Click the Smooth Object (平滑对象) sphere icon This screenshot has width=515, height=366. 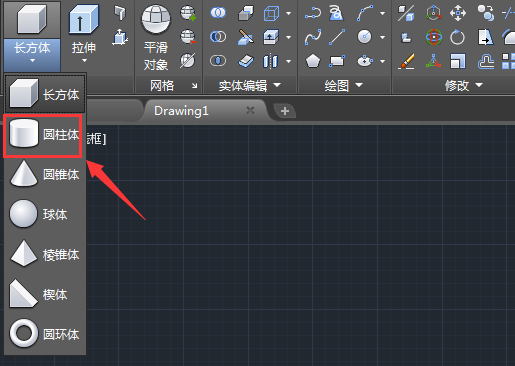point(156,19)
